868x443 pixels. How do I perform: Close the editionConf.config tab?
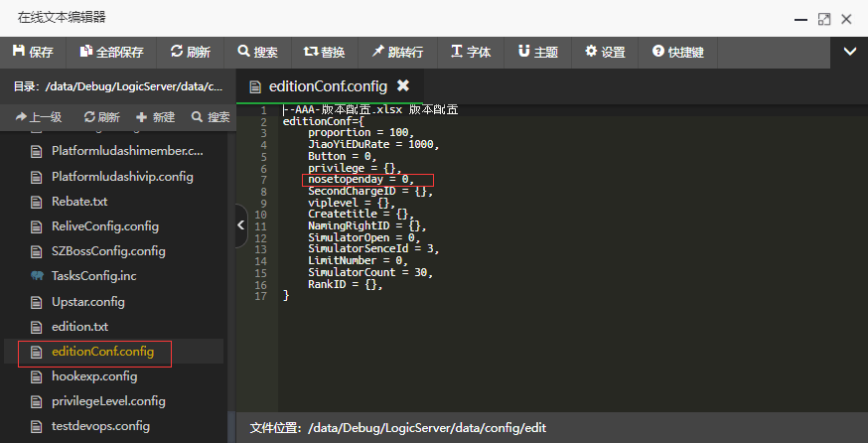pos(402,86)
